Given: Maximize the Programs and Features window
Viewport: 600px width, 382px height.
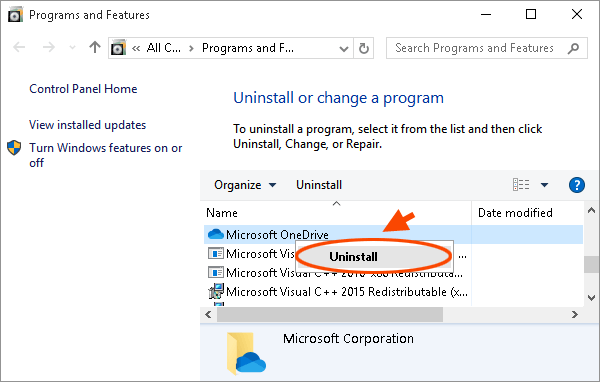Looking at the screenshot, I should click(531, 15).
